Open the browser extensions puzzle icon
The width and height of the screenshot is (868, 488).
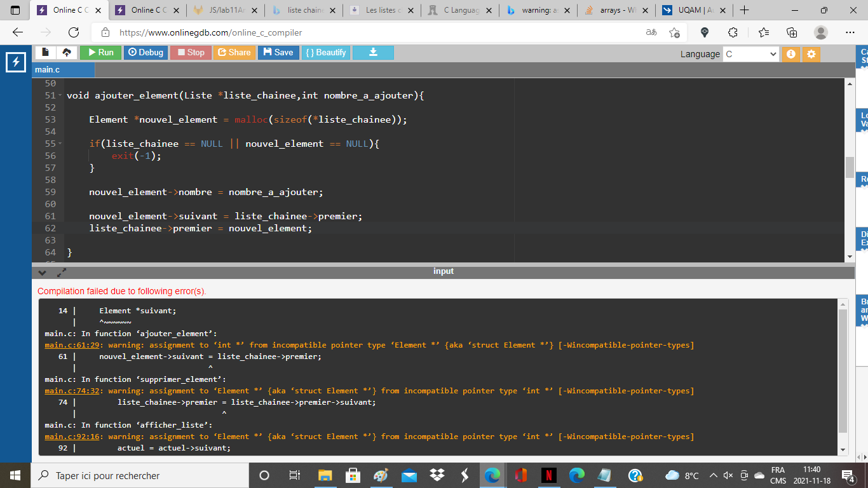[733, 32]
